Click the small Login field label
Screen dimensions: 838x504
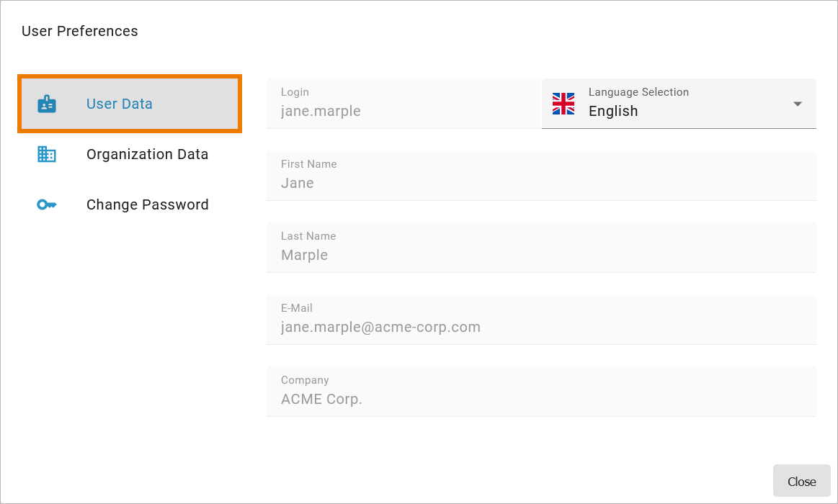(295, 92)
